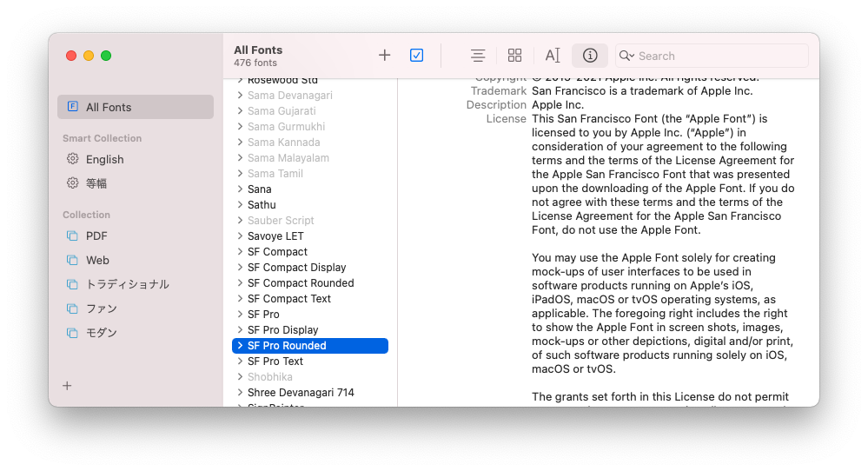Open the search options magnifier dropdown
The height and width of the screenshot is (471, 868).
pyautogui.click(x=626, y=56)
